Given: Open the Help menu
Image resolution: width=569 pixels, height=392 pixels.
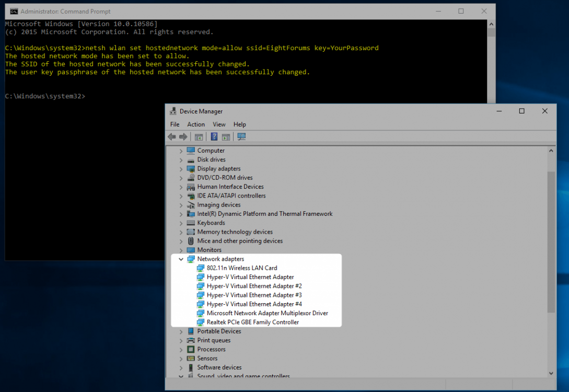Looking at the screenshot, I should 239,124.
